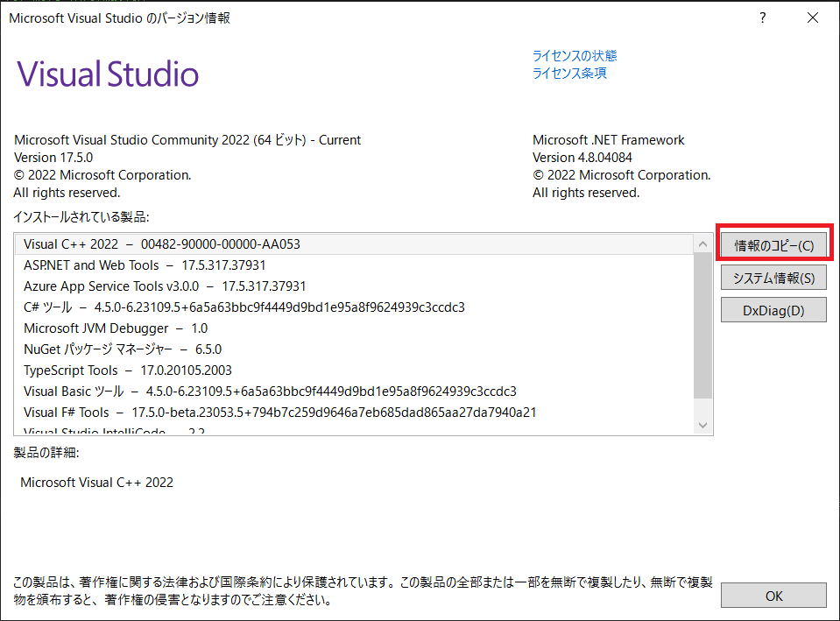This screenshot has width=840, height=621.
Task: Close the version info dialog
Action: click(813, 18)
